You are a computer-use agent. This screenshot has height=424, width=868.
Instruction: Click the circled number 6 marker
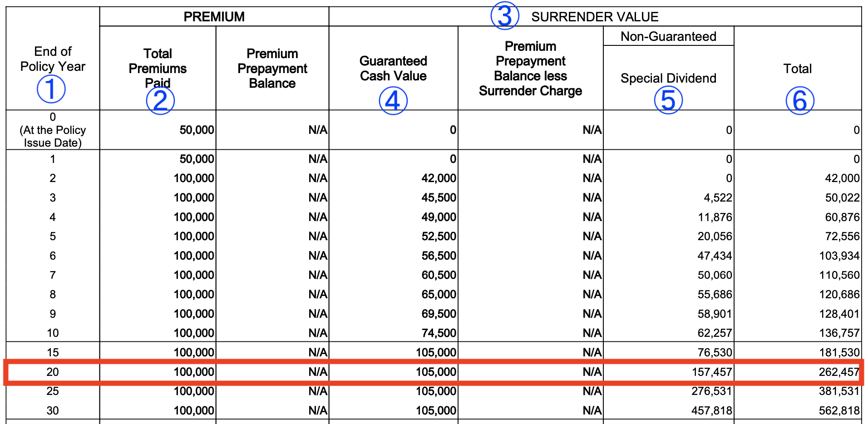tap(800, 100)
